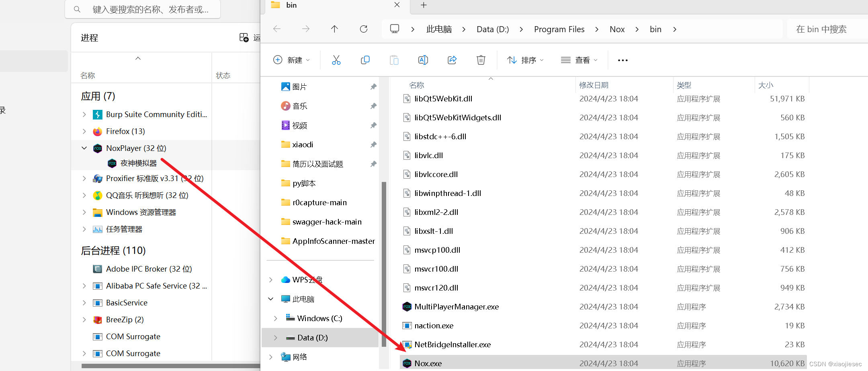Expand the Data (D:) drive node

click(x=276, y=338)
